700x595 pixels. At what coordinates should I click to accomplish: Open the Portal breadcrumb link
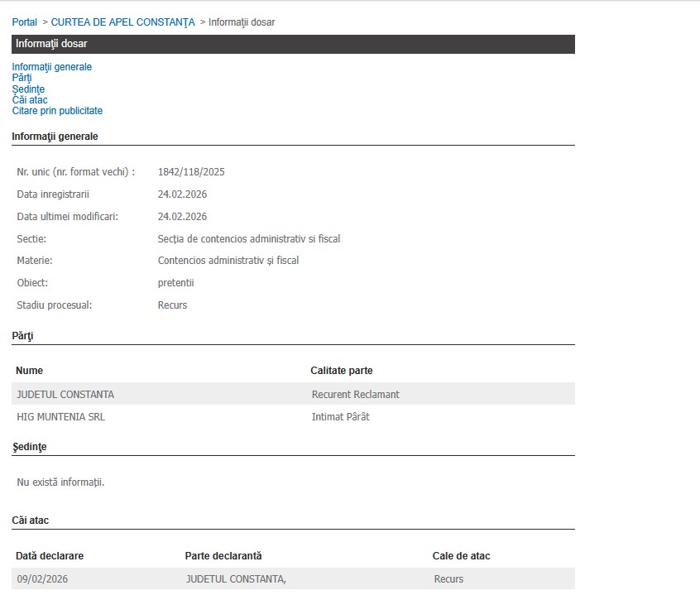click(24, 22)
